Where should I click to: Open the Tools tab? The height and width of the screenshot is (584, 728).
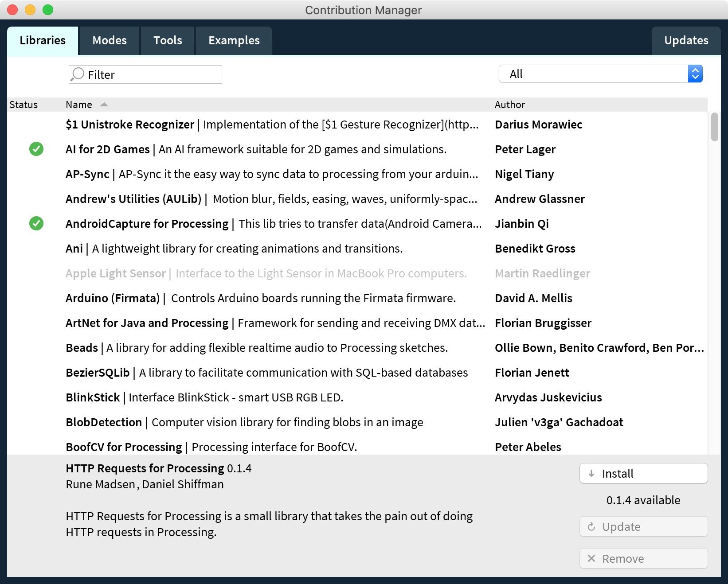tap(168, 41)
